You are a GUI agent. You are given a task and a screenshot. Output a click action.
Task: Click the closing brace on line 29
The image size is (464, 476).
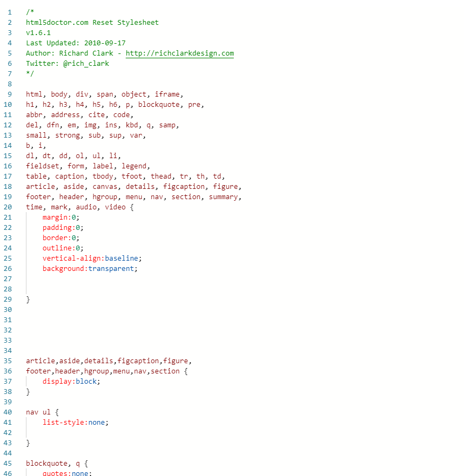[28, 300]
